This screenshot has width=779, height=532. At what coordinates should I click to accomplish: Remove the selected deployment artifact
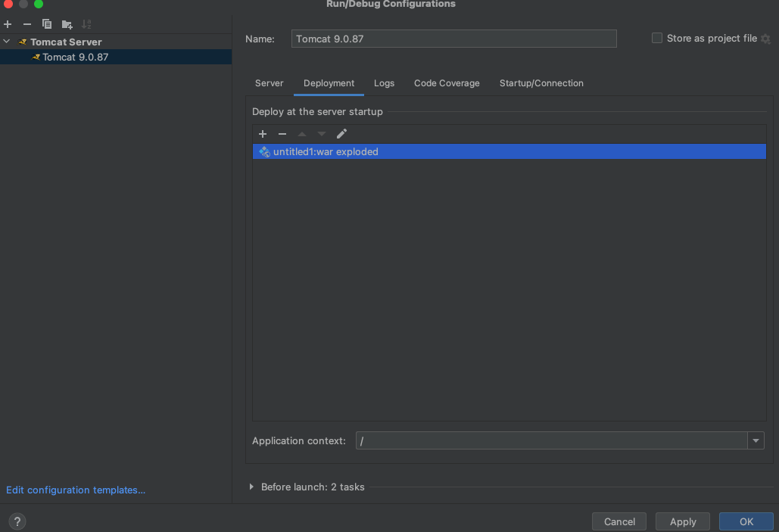[282, 134]
